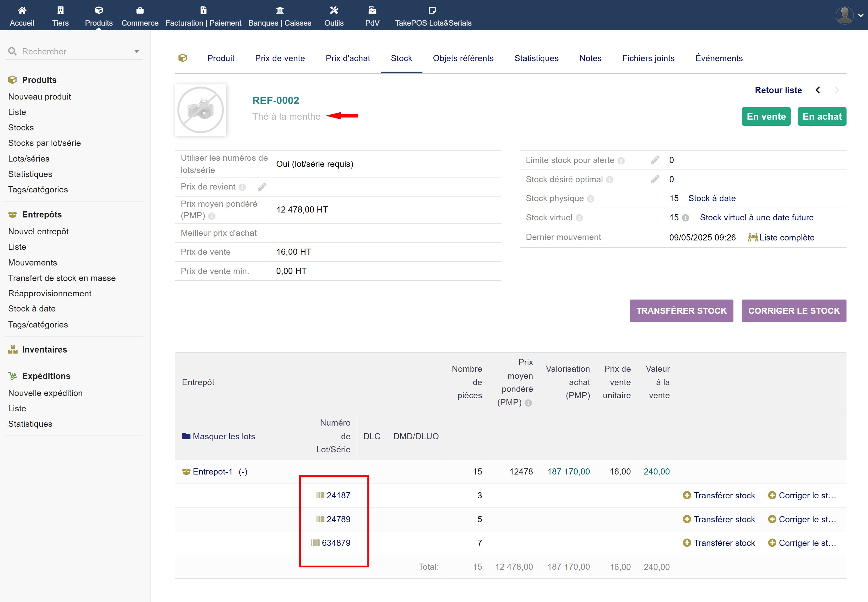Switch to the Prix d'achat tab
This screenshot has width=868, height=602.
click(x=348, y=58)
